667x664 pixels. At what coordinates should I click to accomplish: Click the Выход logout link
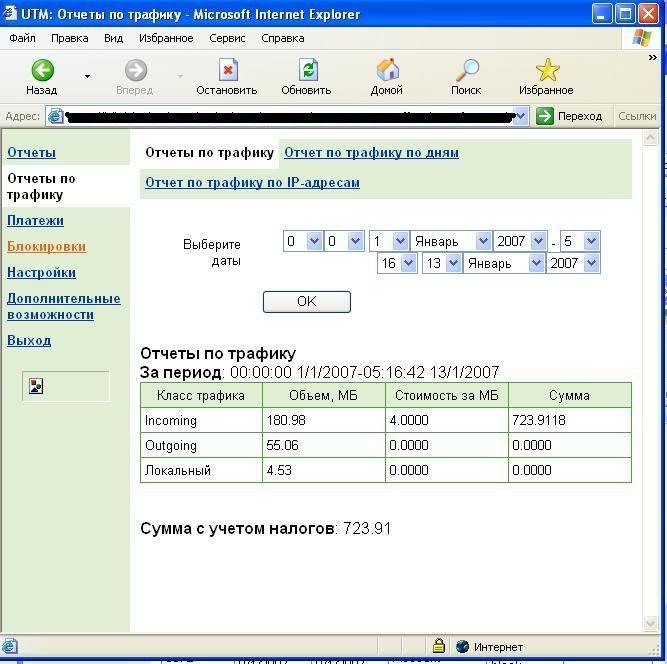tap(29, 340)
